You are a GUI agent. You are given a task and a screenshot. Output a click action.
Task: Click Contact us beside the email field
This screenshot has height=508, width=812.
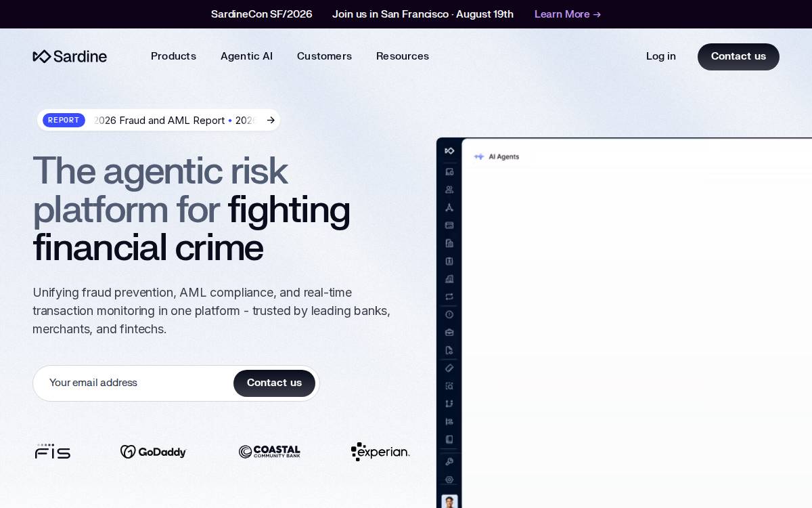(x=274, y=383)
